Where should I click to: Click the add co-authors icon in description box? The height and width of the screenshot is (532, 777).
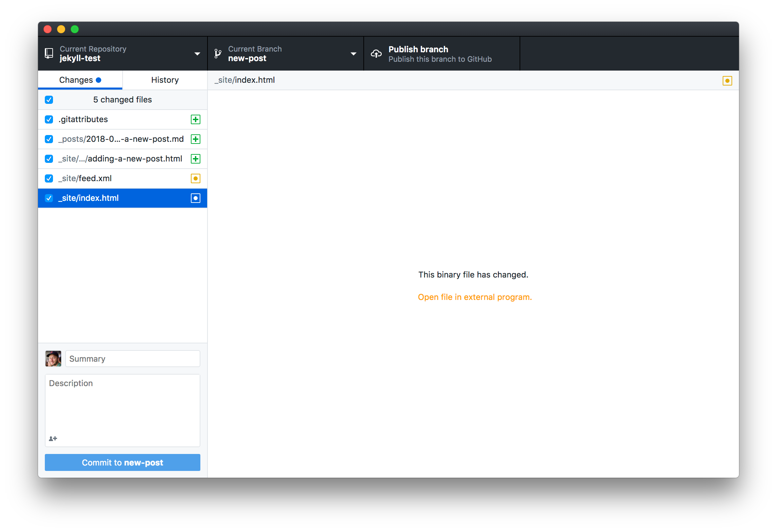[x=53, y=438]
